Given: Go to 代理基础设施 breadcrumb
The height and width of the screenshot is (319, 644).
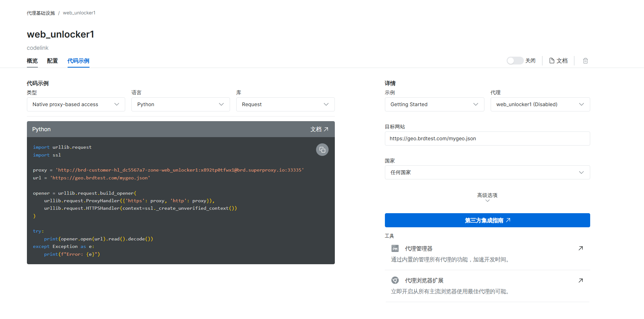Looking at the screenshot, I should click(x=41, y=13).
